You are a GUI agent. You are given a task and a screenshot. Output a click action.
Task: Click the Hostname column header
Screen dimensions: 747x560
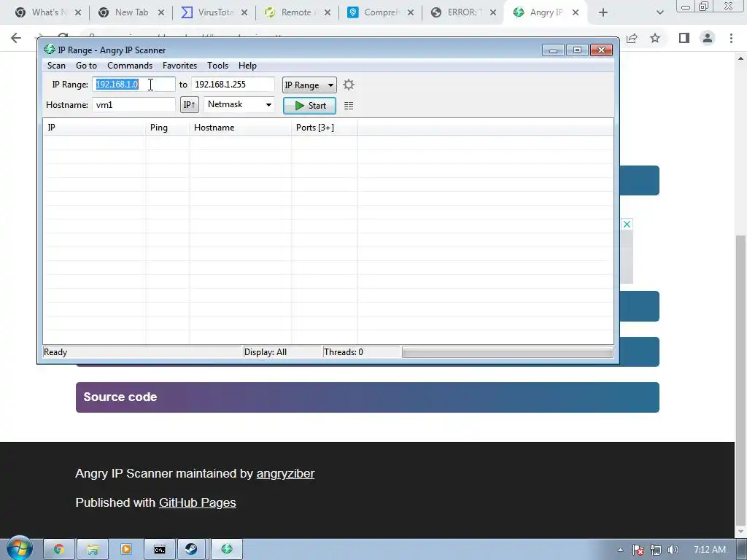(x=240, y=128)
